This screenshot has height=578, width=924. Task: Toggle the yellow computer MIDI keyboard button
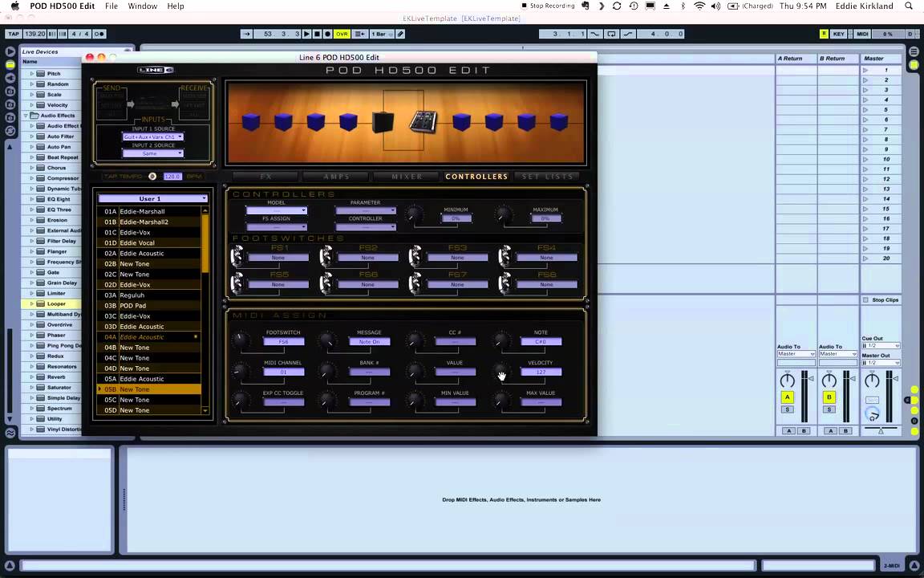click(x=824, y=35)
